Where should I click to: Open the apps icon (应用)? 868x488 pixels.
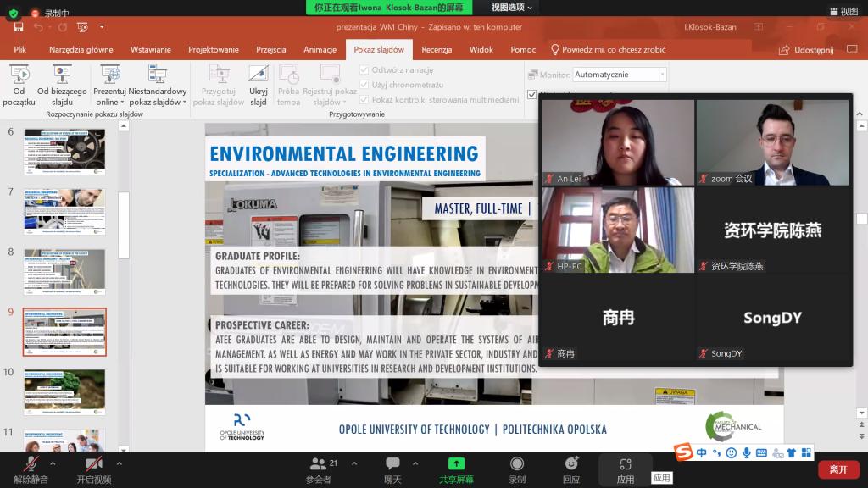click(625, 464)
